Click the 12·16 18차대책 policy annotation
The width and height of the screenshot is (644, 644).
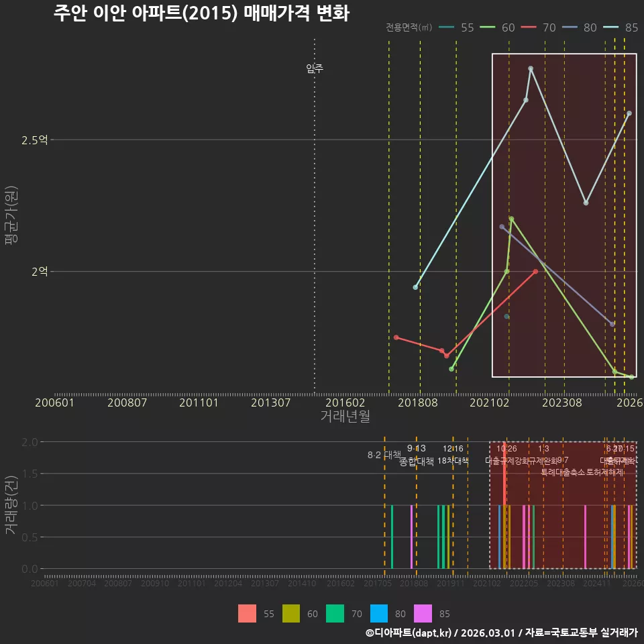click(453, 455)
